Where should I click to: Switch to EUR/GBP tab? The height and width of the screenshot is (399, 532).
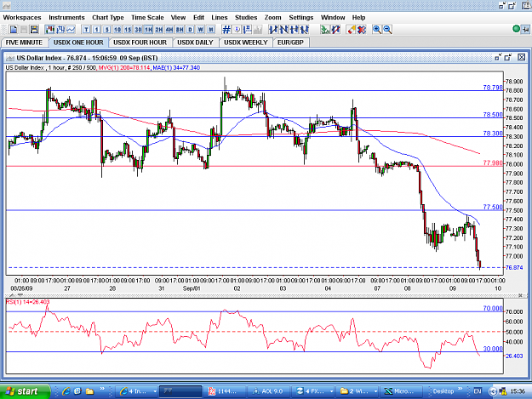click(290, 43)
